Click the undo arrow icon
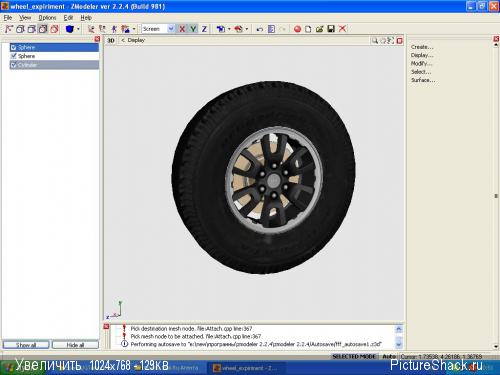500x375 pixels. 260,29
